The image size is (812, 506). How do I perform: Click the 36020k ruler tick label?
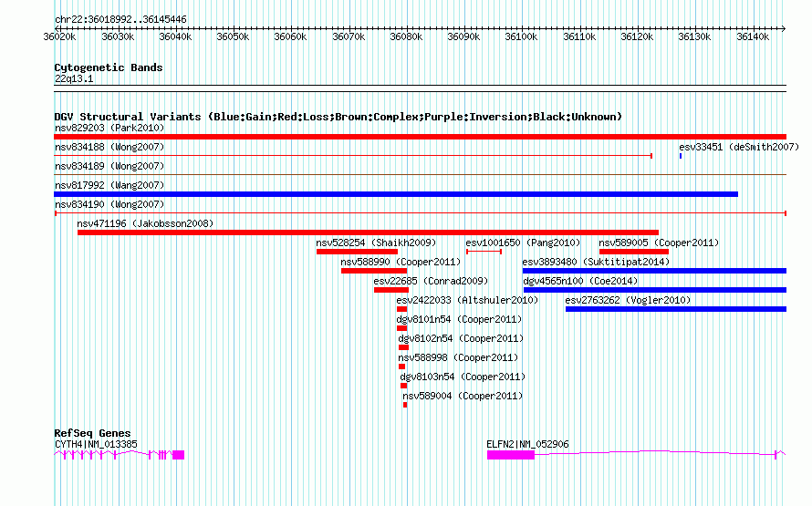[x=59, y=36]
